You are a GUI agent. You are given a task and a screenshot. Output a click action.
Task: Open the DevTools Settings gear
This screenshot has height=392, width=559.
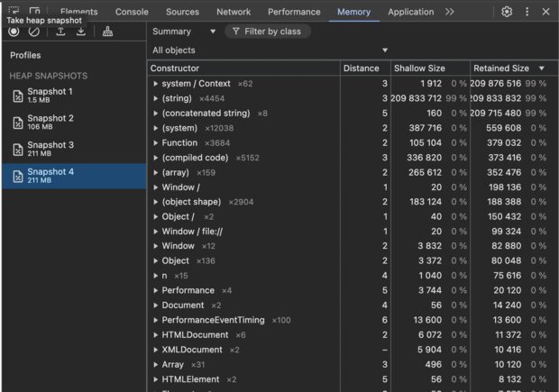(x=507, y=12)
